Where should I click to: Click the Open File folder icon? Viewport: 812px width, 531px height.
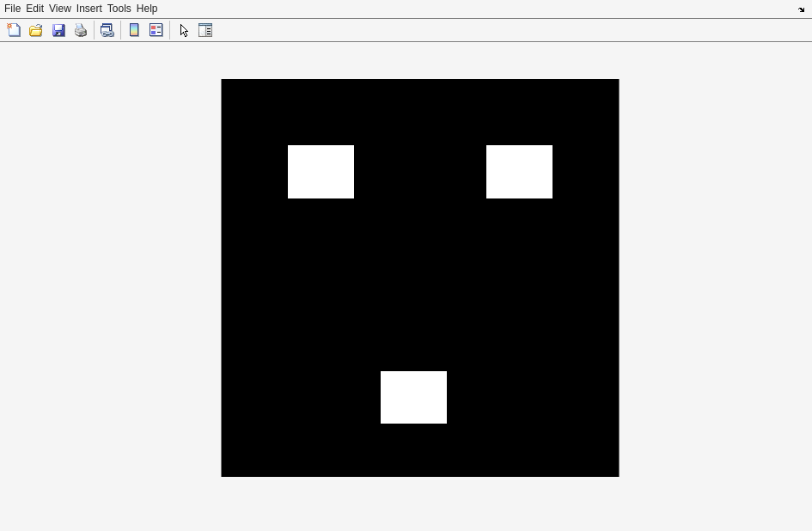[x=36, y=30]
